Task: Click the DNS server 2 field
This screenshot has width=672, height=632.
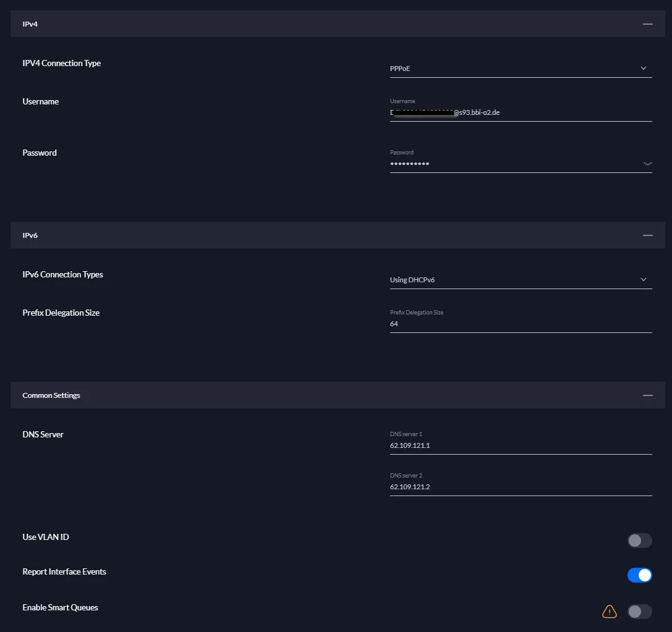Action: click(519, 487)
